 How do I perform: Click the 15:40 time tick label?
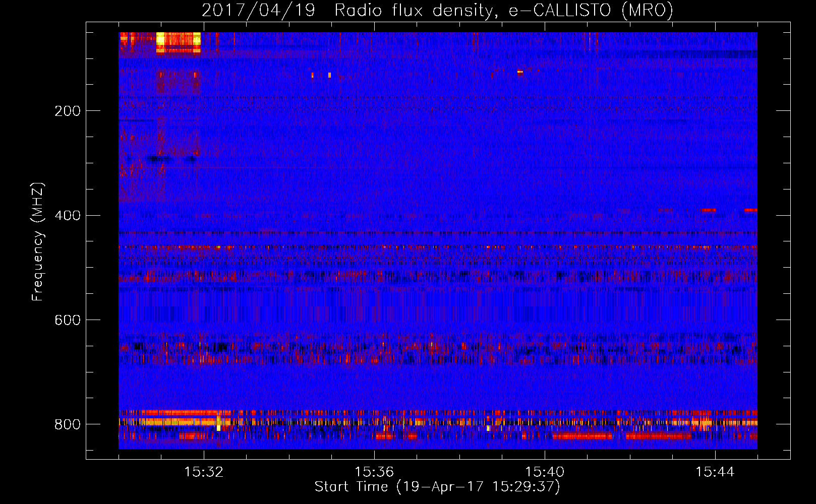tap(545, 472)
